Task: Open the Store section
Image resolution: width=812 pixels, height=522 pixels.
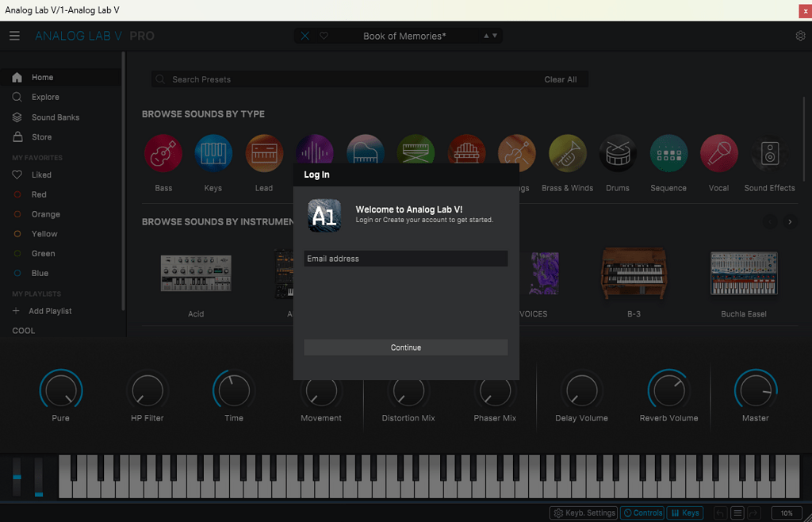Action: (x=33, y=136)
